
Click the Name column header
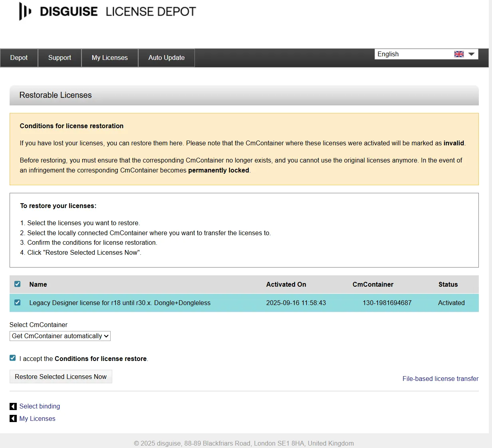coord(38,284)
